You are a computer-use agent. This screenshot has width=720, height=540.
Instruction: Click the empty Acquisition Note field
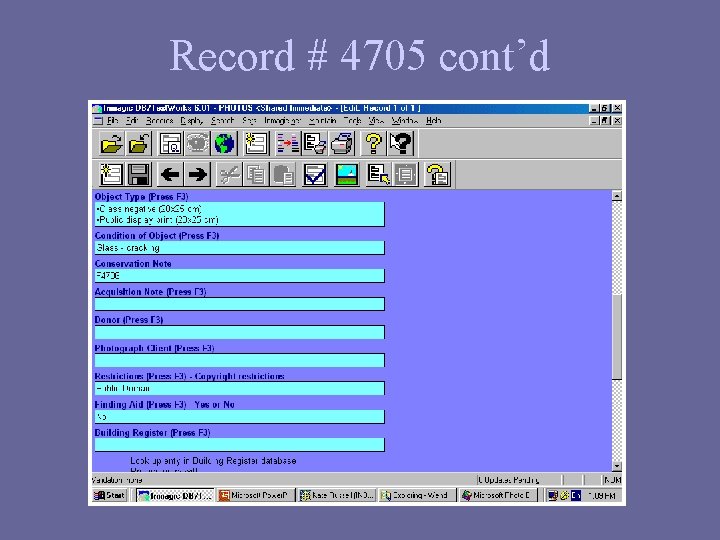pyautogui.click(x=239, y=304)
